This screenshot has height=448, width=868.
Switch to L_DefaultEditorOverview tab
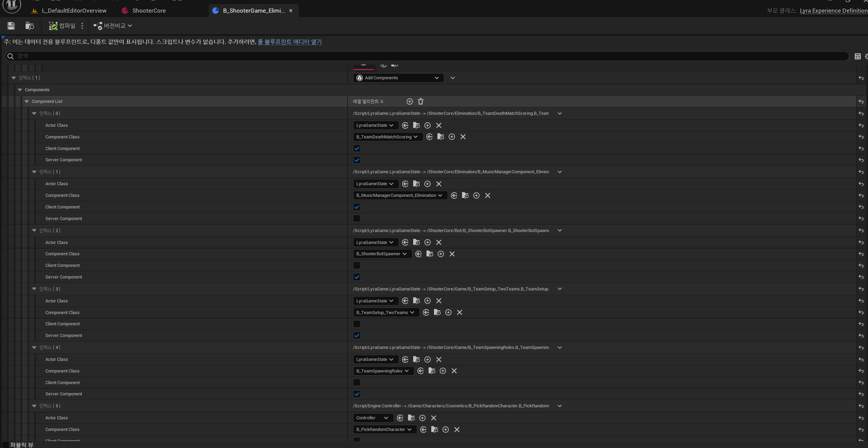pyautogui.click(x=74, y=11)
